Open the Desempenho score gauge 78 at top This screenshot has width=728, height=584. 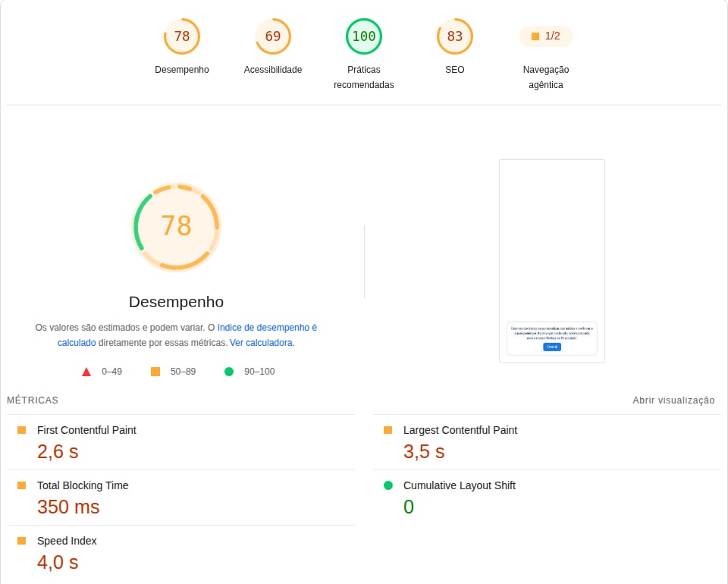[182, 36]
